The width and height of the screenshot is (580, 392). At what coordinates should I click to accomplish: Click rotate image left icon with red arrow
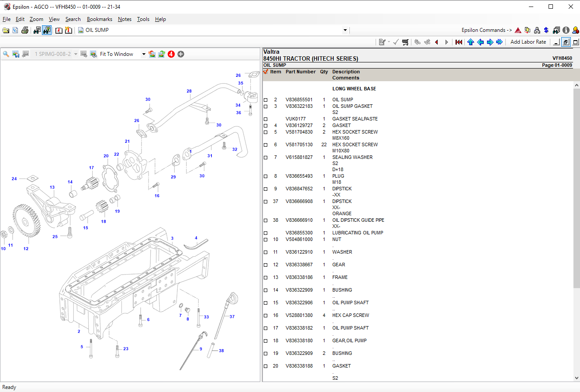tap(152, 54)
